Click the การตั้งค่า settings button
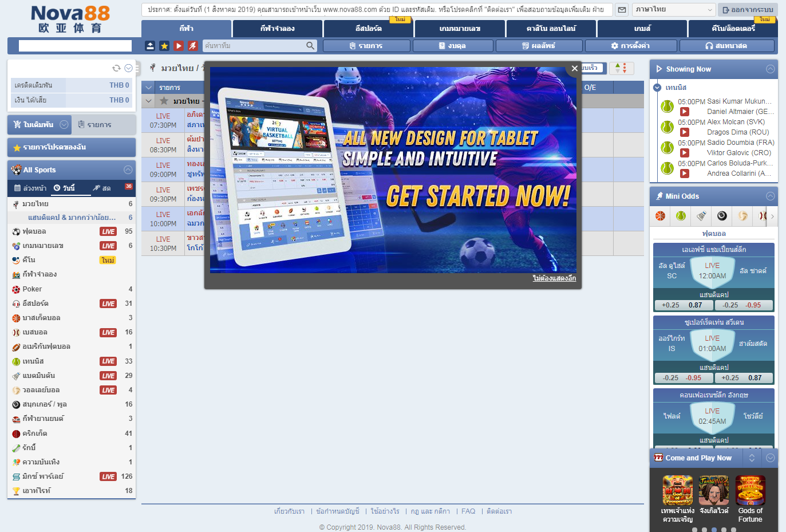This screenshot has height=532, width=786. pos(630,46)
